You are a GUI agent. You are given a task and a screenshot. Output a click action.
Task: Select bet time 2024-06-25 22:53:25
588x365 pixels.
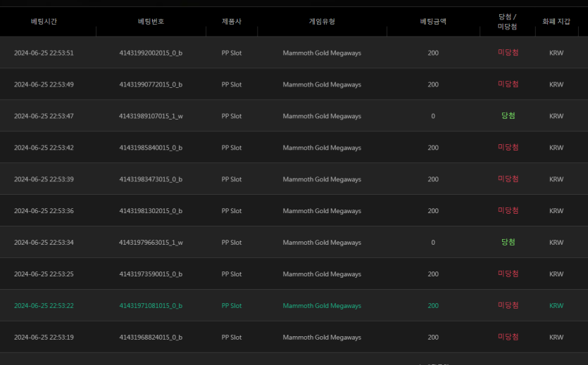click(x=44, y=274)
